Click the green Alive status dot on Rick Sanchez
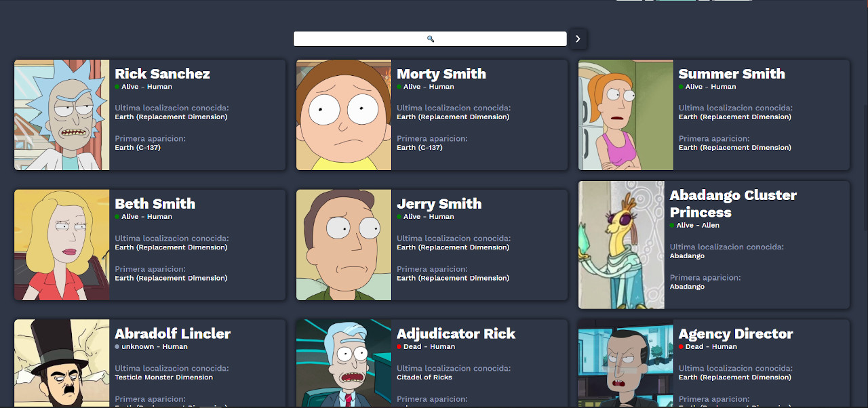Image resolution: width=868 pixels, height=408 pixels. 118,87
